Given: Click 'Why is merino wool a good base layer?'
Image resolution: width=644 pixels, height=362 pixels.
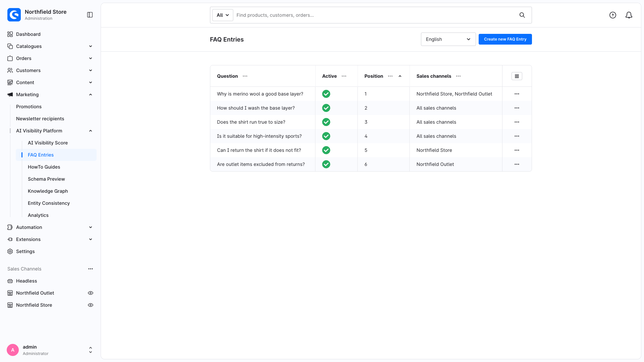Looking at the screenshot, I should (260, 94).
